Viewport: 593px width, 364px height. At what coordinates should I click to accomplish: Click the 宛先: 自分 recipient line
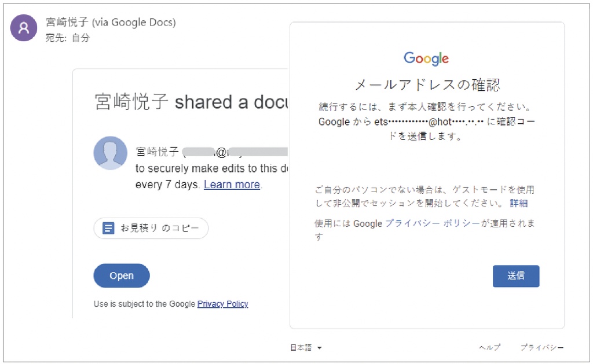(68, 38)
